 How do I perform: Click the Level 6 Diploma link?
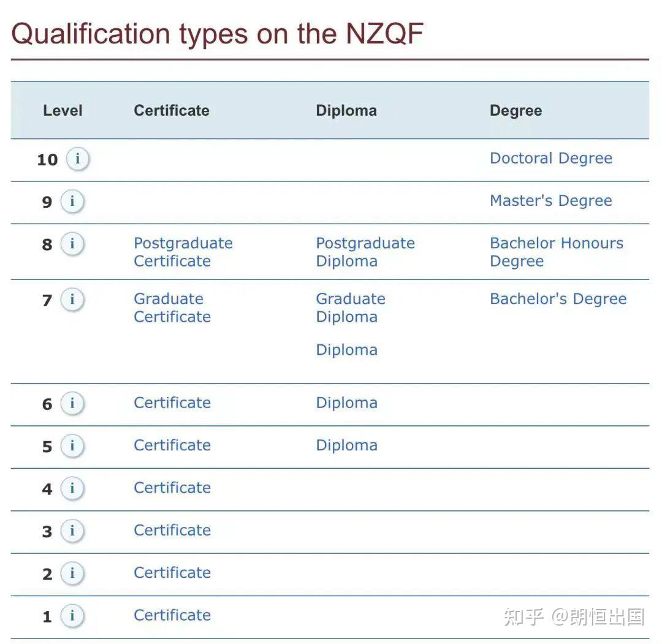tap(346, 403)
